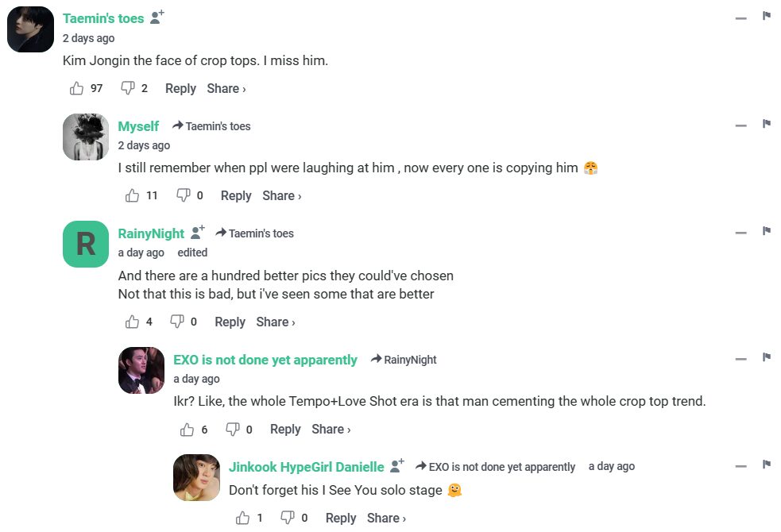This screenshot has width=781, height=532.
Task: Flag the Jinkook HypeGirl Danielle comment
Action: pos(767,465)
